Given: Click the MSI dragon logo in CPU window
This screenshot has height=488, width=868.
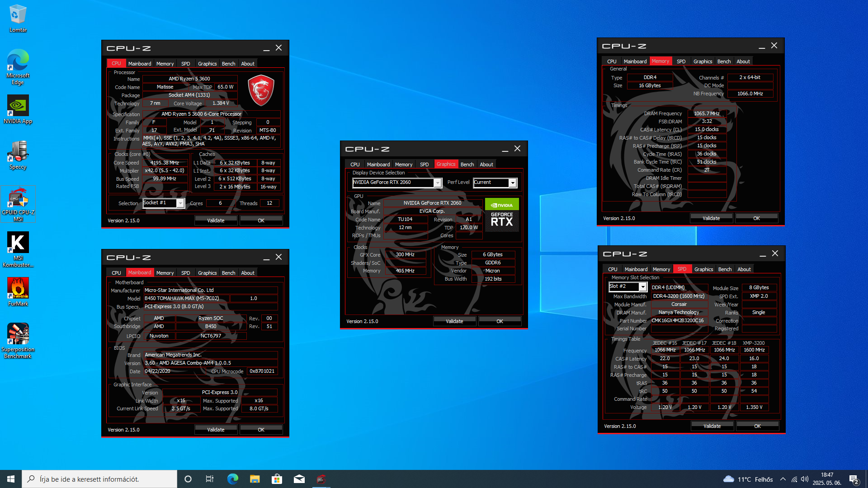Looking at the screenshot, I should [x=261, y=90].
